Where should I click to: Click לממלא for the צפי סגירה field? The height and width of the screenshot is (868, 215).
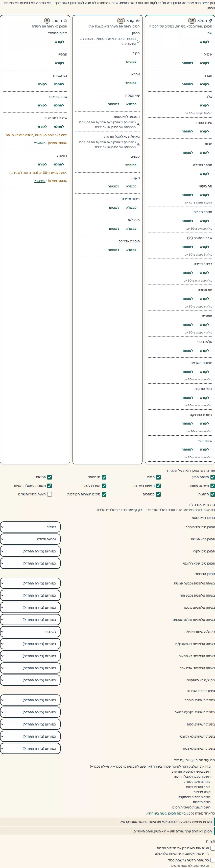pos(59,84)
